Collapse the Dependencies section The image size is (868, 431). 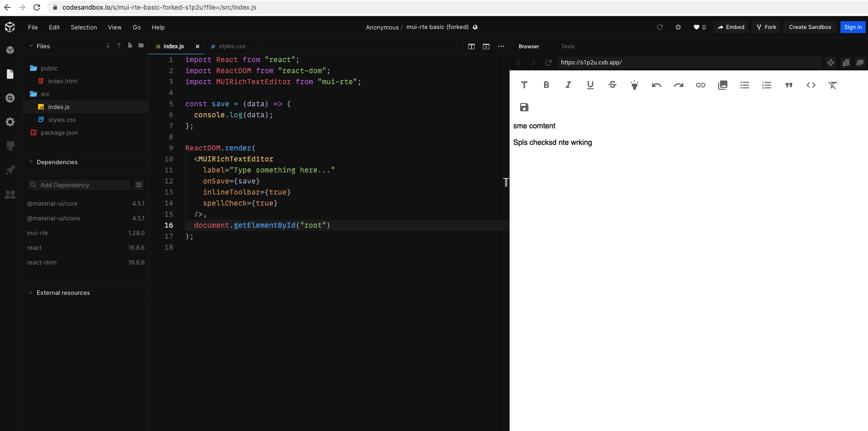pyautogui.click(x=31, y=162)
